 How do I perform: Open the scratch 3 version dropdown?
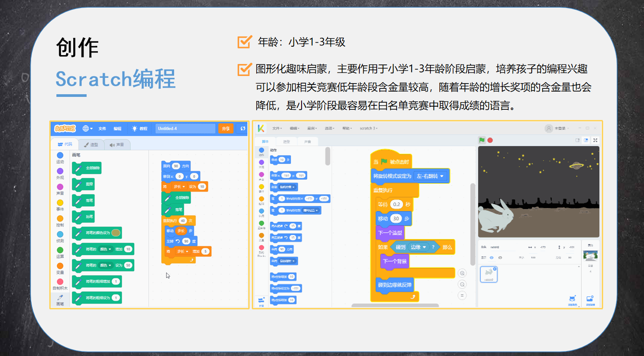pyautogui.click(x=368, y=128)
